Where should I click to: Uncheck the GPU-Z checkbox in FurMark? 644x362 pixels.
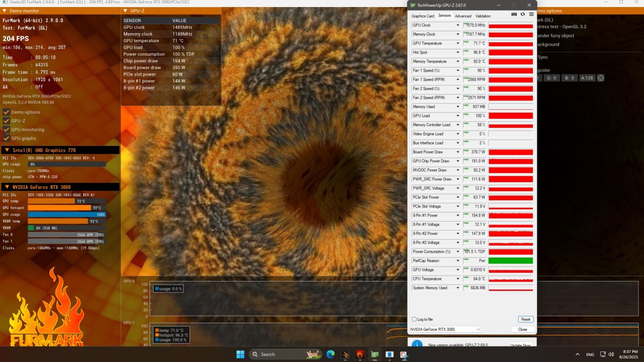click(x=7, y=121)
